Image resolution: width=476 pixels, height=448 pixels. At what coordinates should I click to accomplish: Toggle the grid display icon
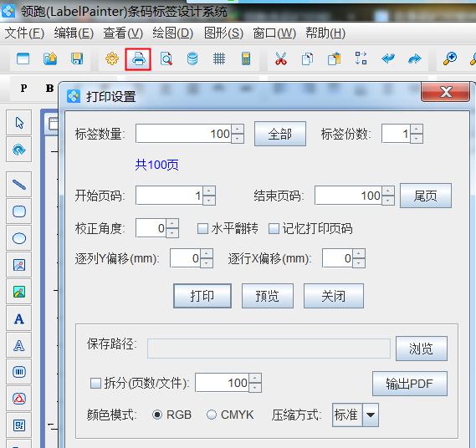(219, 59)
